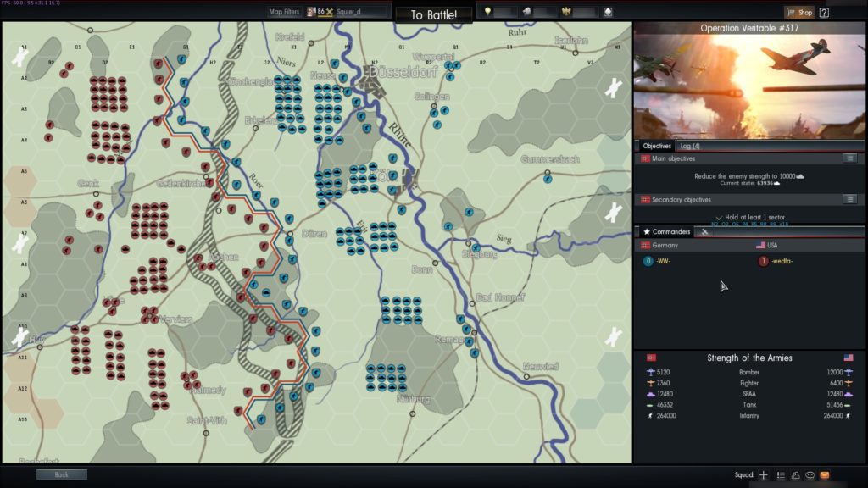This screenshot has height=488, width=868.
Task: Select the Commanders tab
Action: (666, 231)
